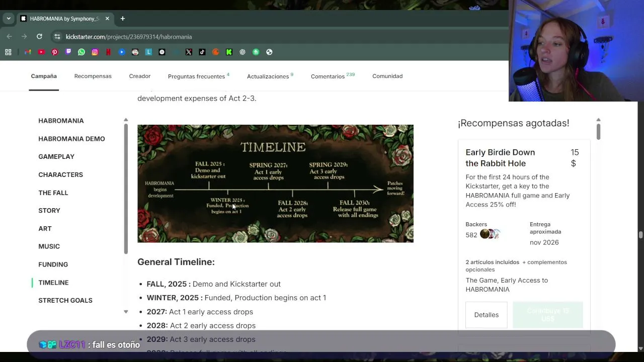The height and width of the screenshot is (362, 644).
Task: View site information icon in address bar
Action: click(x=57, y=37)
